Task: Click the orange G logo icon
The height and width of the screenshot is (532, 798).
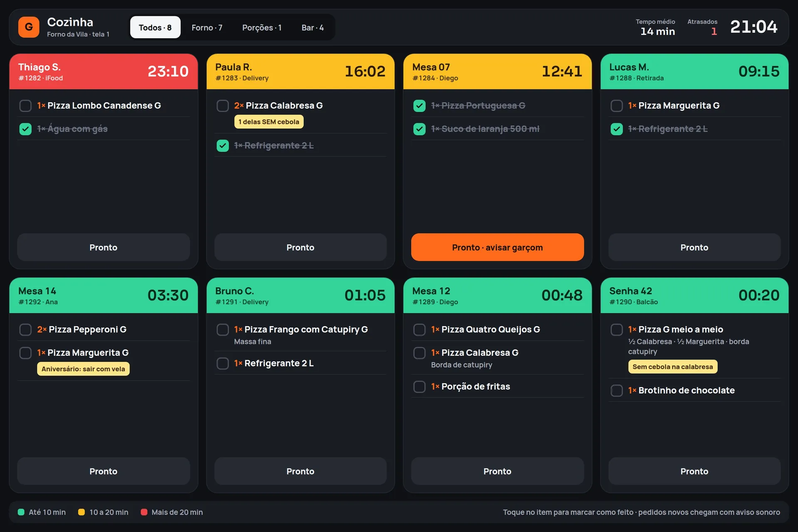Action: coord(29,27)
